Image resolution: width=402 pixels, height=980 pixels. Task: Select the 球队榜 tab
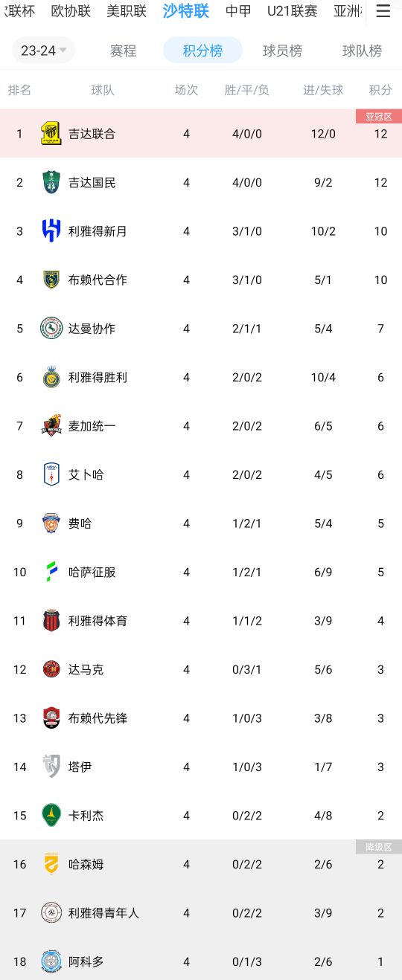(362, 51)
